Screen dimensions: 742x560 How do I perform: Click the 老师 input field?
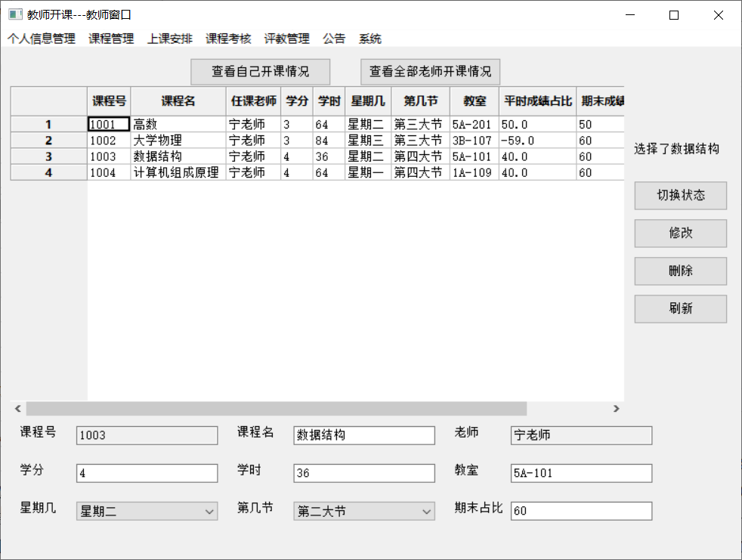tap(581, 435)
